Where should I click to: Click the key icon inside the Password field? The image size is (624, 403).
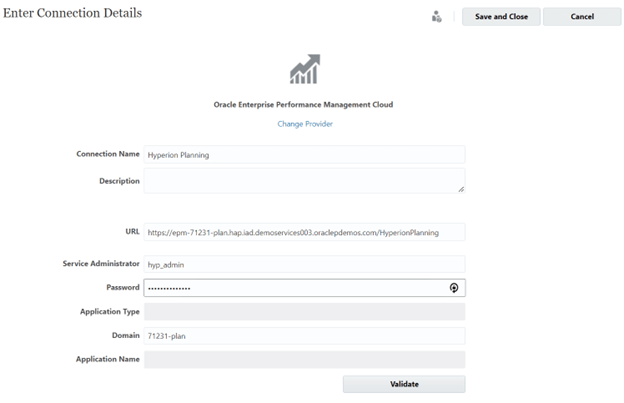(x=454, y=288)
